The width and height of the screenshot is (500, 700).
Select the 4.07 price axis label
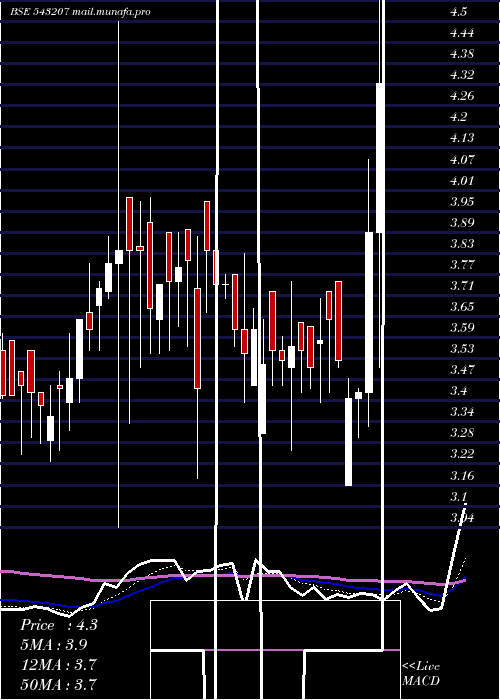point(462,159)
